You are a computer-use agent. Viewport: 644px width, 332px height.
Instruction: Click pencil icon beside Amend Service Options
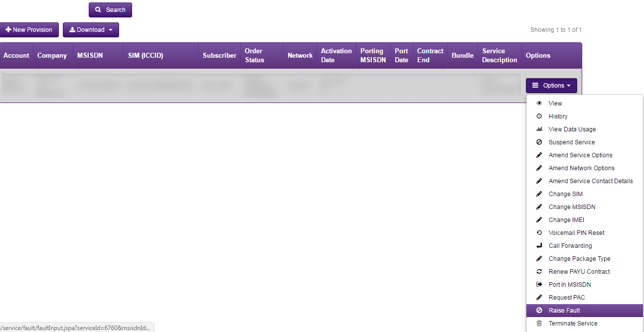click(x=539, y=155)
